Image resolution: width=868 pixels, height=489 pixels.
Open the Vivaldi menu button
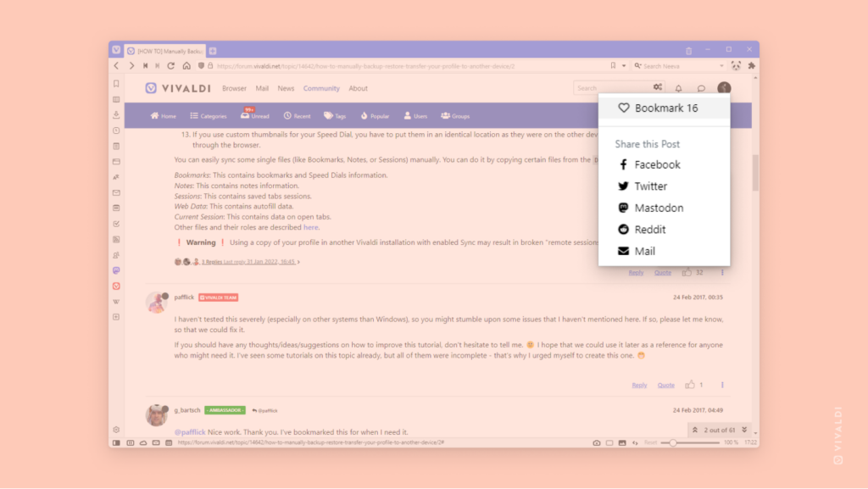[x=116, y=50]
